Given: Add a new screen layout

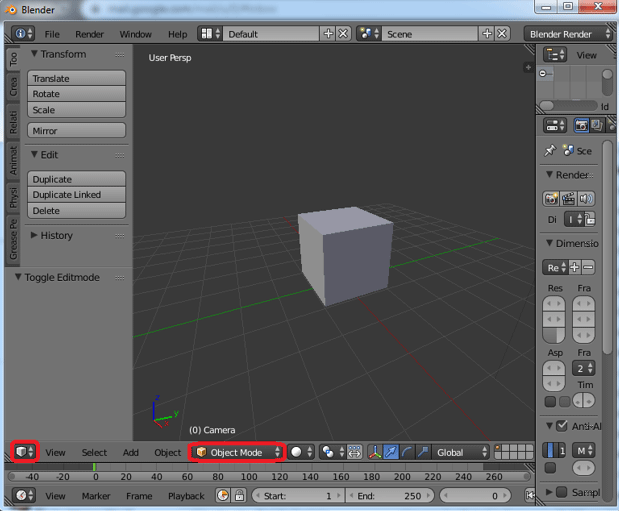Looking at the screenshot, I should pyautogui.click(x=328, y=34).
